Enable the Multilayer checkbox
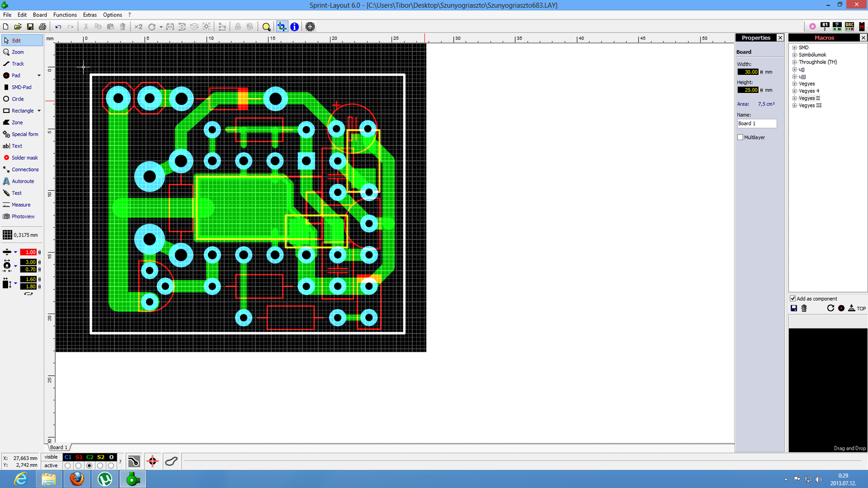The height and width of the screenshot is (488, 868). point(740,137)
